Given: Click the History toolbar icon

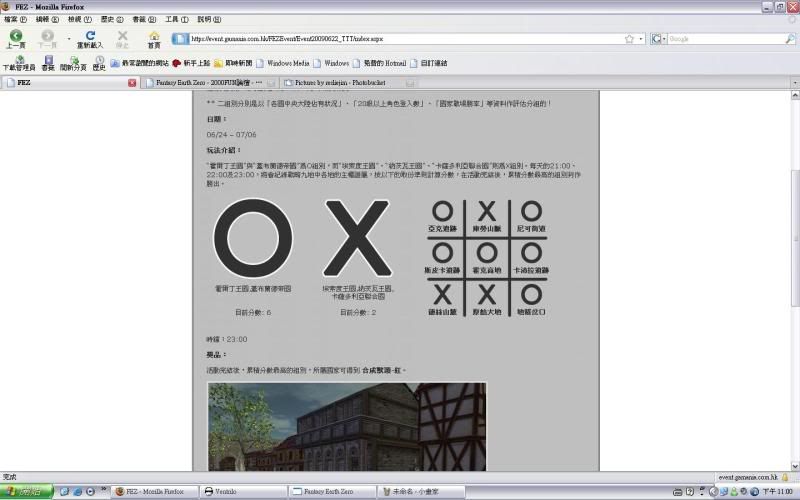Looking at the screenshot, I should click(x=99, y=62).
